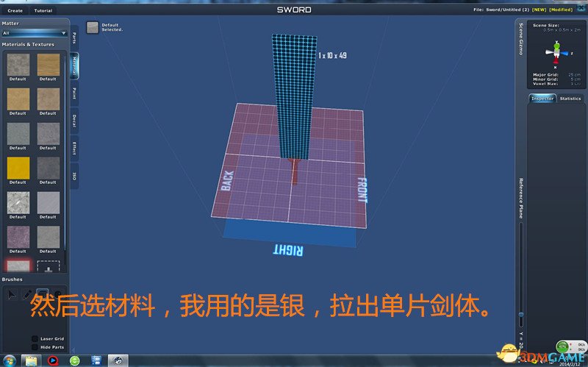Choose the orange wood-grain material swatch

(49, 65)
